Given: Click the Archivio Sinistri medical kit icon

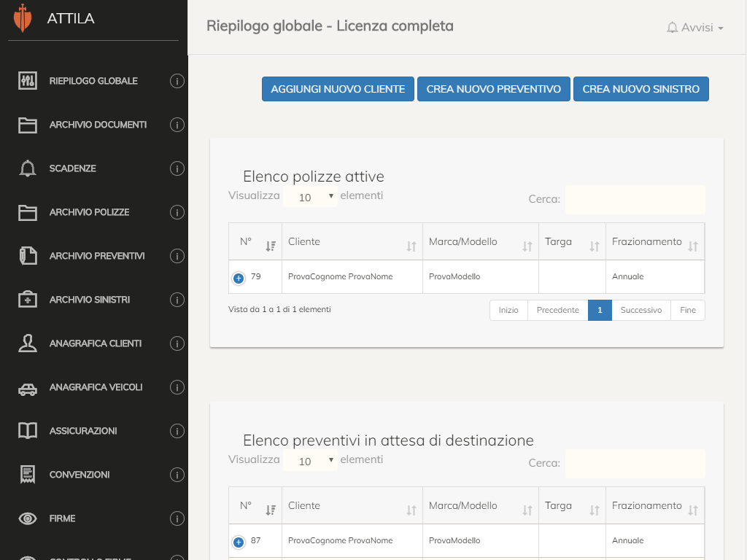Looking at the screenshot, I should pyautogui.click(x=28, y=300).
